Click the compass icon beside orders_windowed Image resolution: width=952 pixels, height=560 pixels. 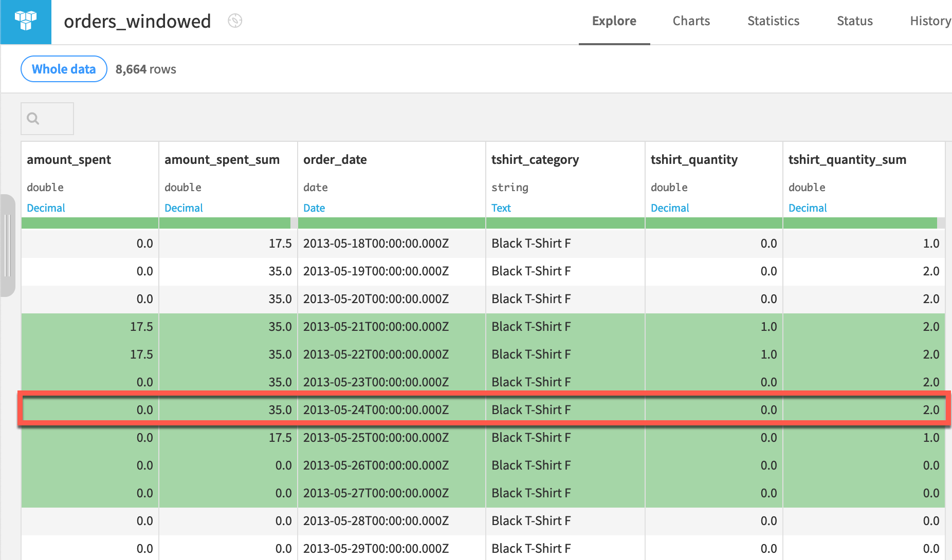point(235,21)
